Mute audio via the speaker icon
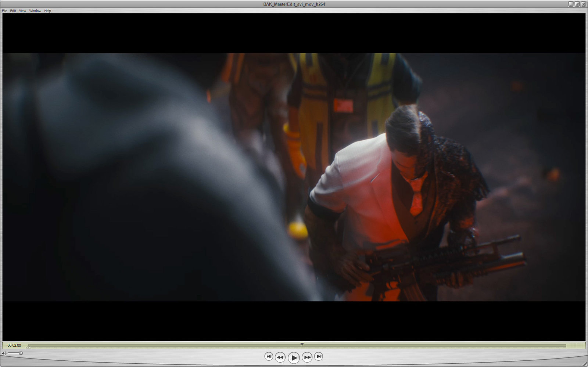The width and height of the screenshot is (588, 367). click(4, 353)
